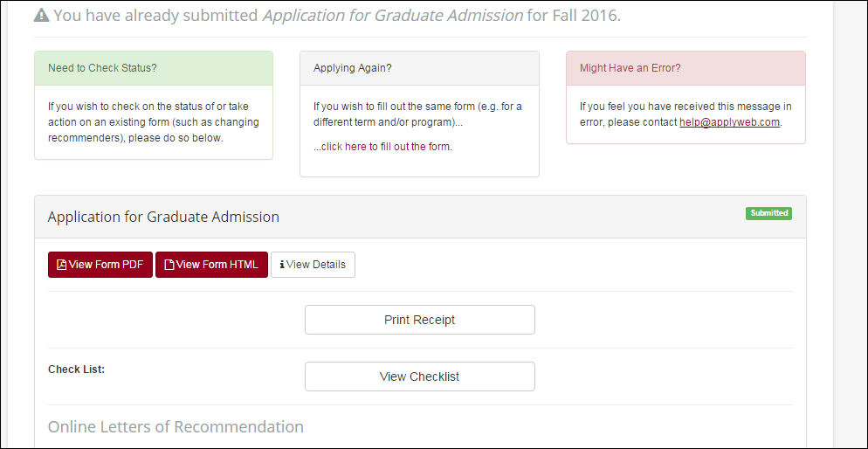The image size is (868, 449).
Task: Click the 'Check List:' label
Action: [76, 370]
